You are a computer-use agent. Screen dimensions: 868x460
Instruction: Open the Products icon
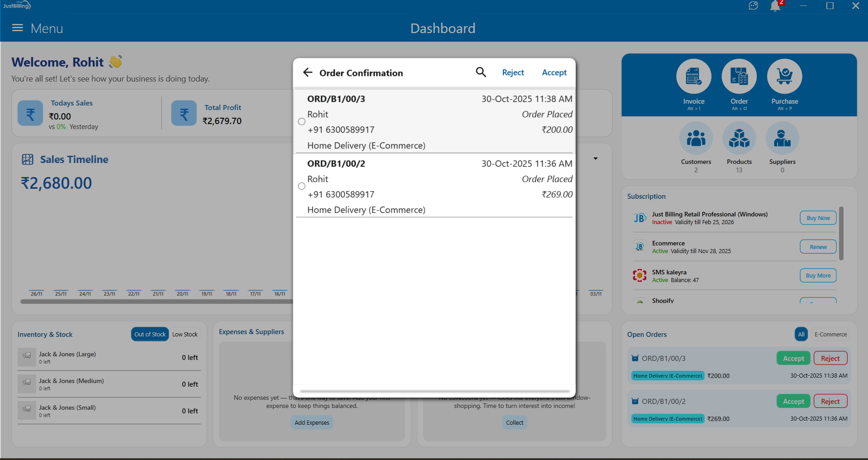tap(739, 139)
